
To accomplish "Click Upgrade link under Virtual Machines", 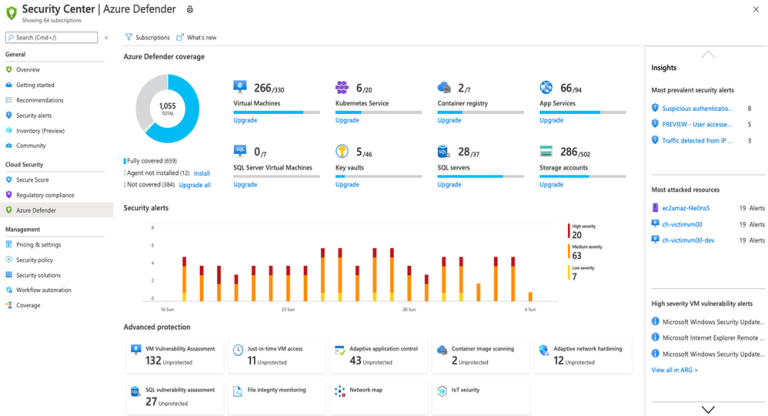I will click(245, 120).
